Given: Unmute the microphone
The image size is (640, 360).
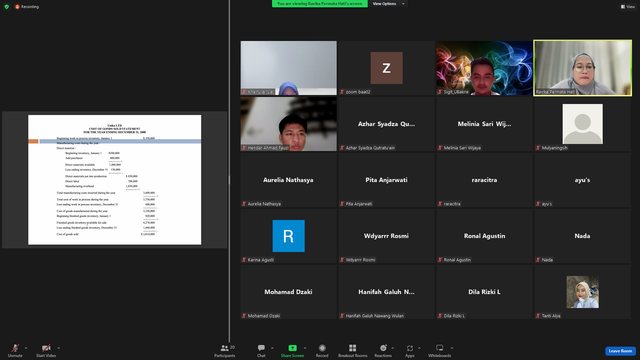Looking at the screenshot, I should tap(15, 351).
